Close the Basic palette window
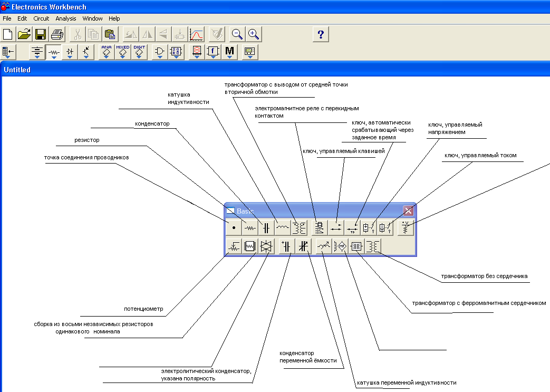Screen dimensions: 550x392 [x=408, y=211]
